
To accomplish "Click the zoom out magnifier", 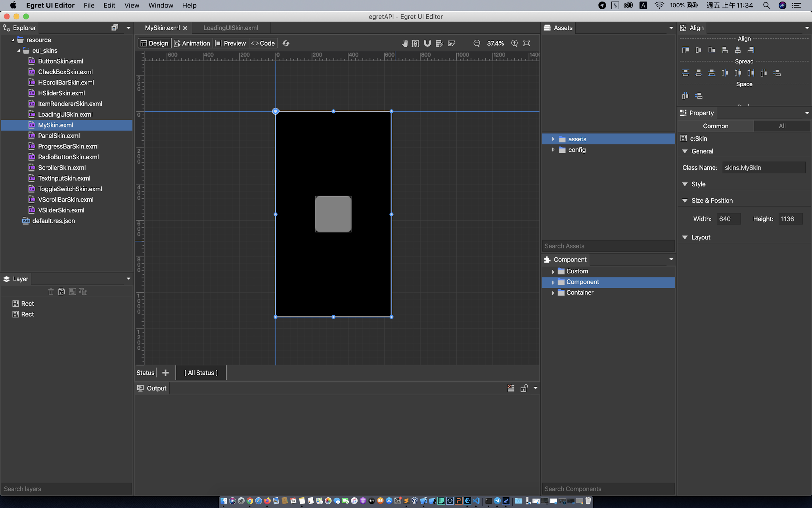I will coord(477,43).
